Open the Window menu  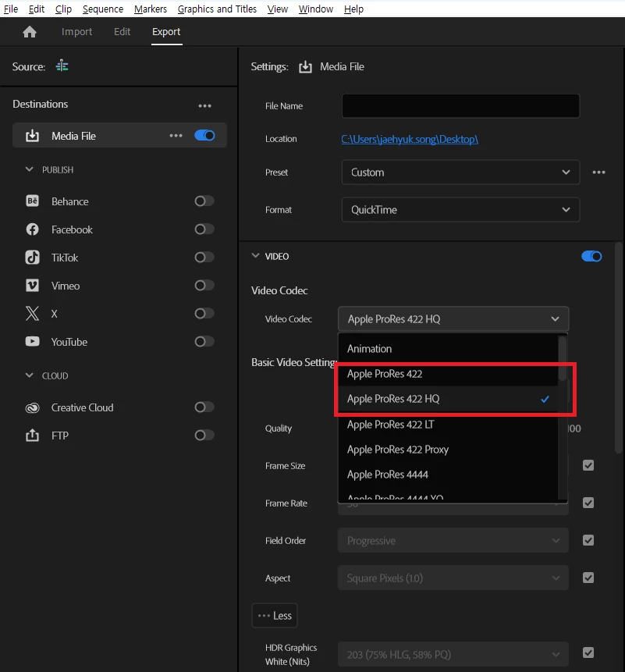click(316, 9)
